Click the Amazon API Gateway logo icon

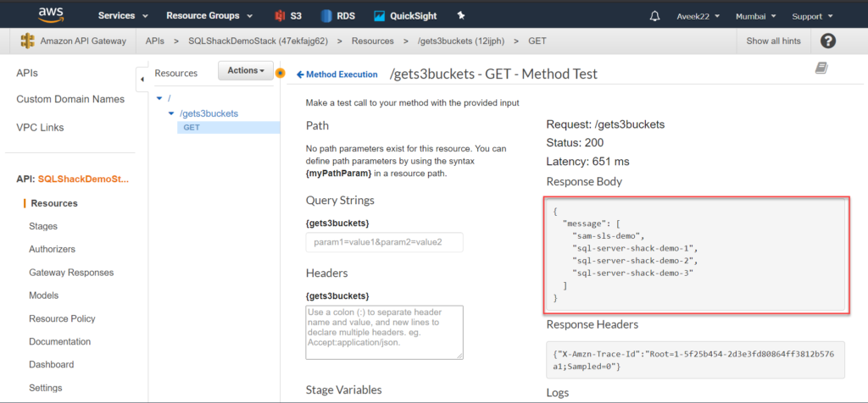pyautogui.click(x=27, y=41)
